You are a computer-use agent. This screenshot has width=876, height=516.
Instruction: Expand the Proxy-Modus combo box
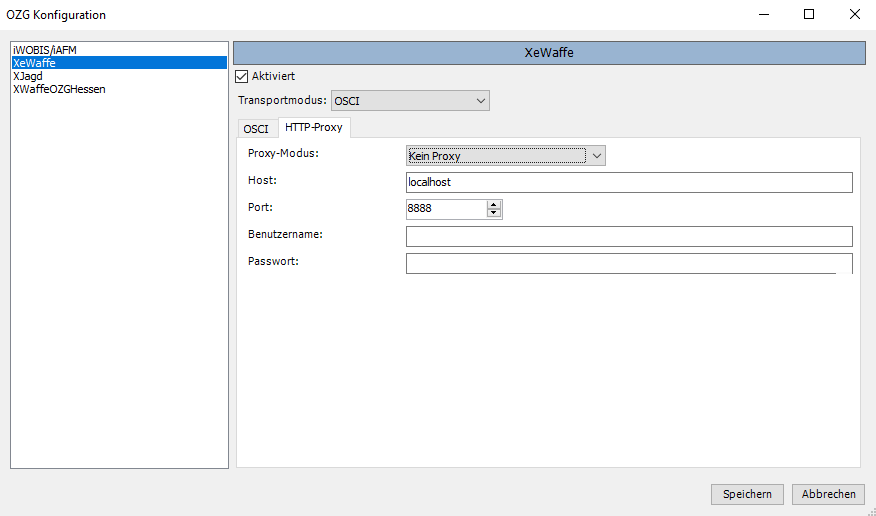tap(506, 155)
